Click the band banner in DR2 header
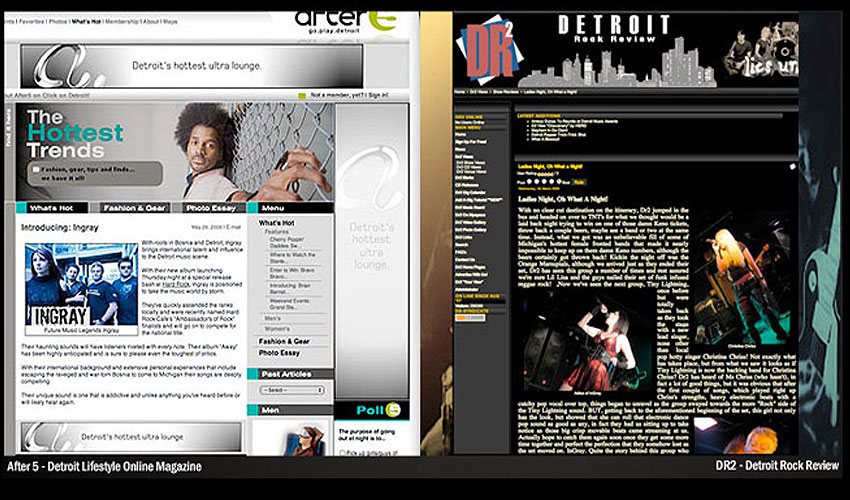This screenshot has height=500, width=850. (x=761, y=50)
